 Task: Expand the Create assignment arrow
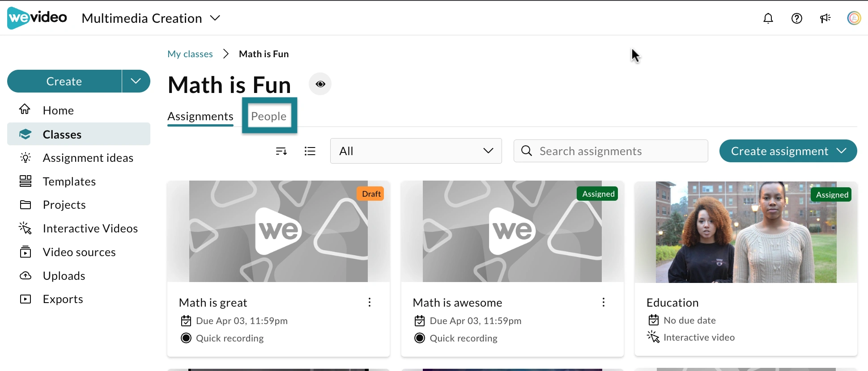[842, 151]
